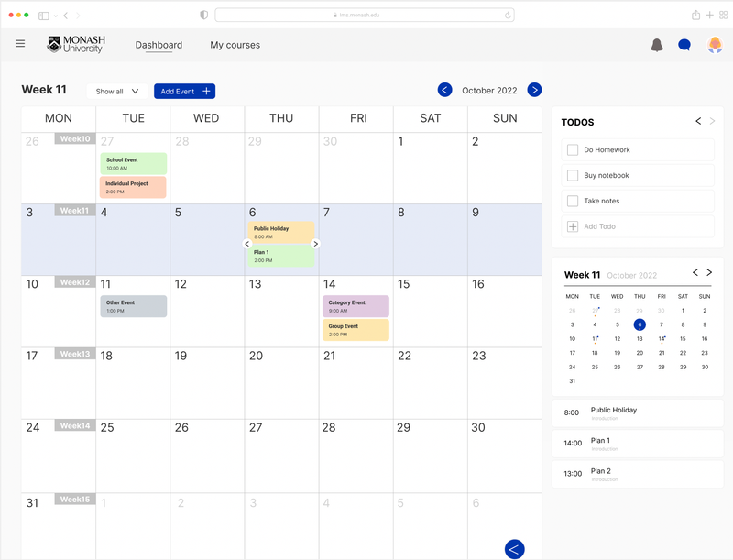Go to next week in mini calendar
Viewport: 733px width, 560px height.
pos(709,272)
